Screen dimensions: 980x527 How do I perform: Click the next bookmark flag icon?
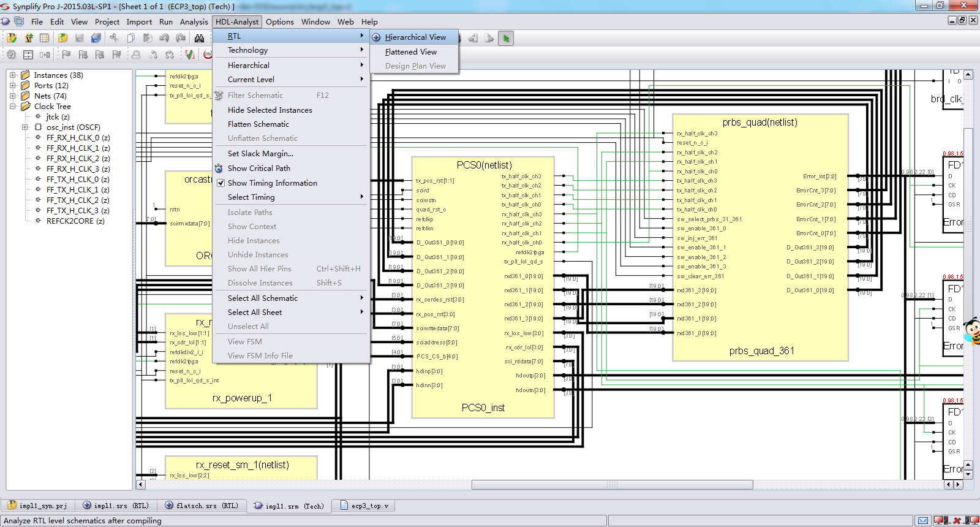coord(83,55)
